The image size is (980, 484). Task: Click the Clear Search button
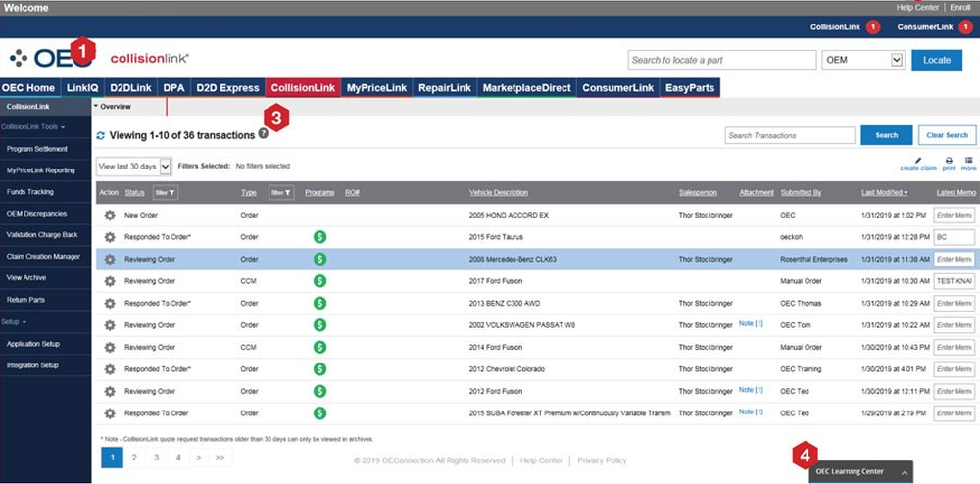coord(947,135)
